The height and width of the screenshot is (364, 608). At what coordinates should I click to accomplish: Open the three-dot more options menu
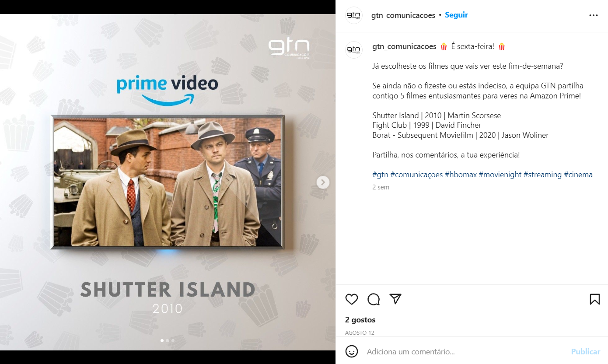pyautogui.click(x=594, y=15)
